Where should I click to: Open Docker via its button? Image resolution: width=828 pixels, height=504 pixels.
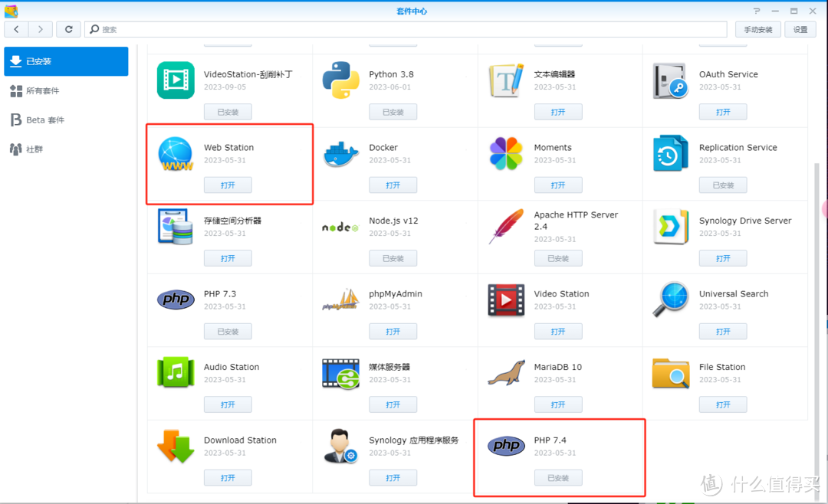click(393, 185)
